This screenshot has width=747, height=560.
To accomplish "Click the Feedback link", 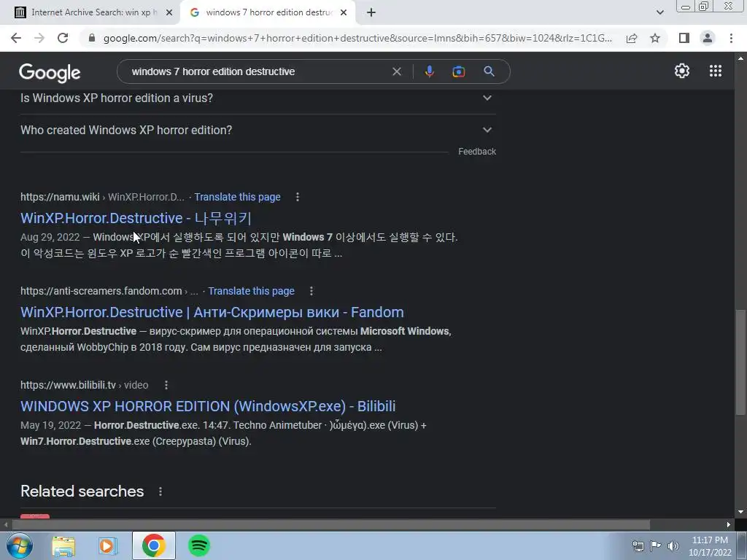I will [477, 152].
